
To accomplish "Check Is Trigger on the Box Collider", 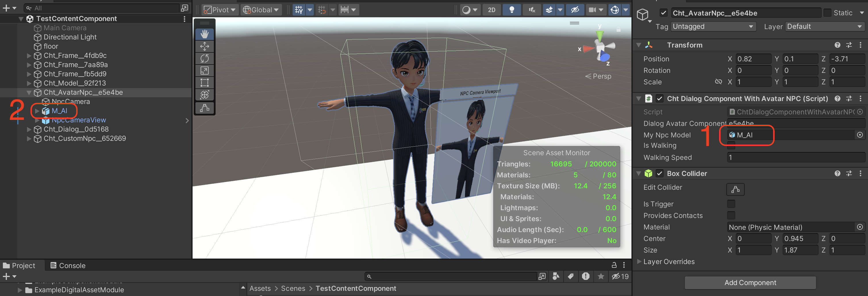I will (731, 204).
